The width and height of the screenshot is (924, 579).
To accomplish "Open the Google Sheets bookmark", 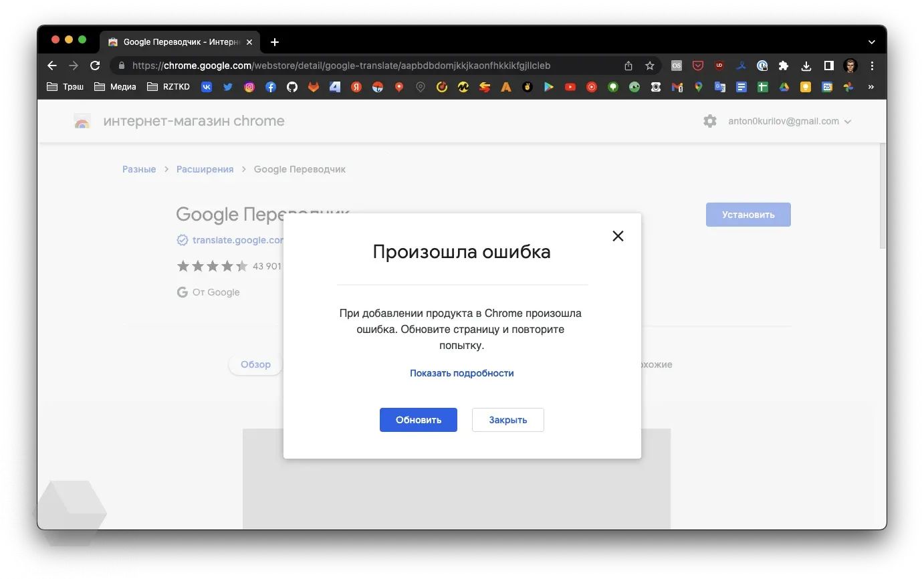I will click(x=762, y=87).
